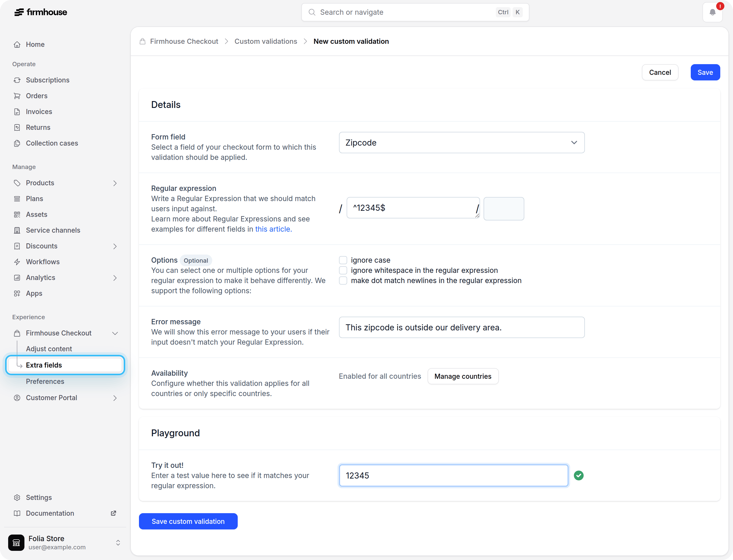Click the Home house icon

(x=17, y=45)
